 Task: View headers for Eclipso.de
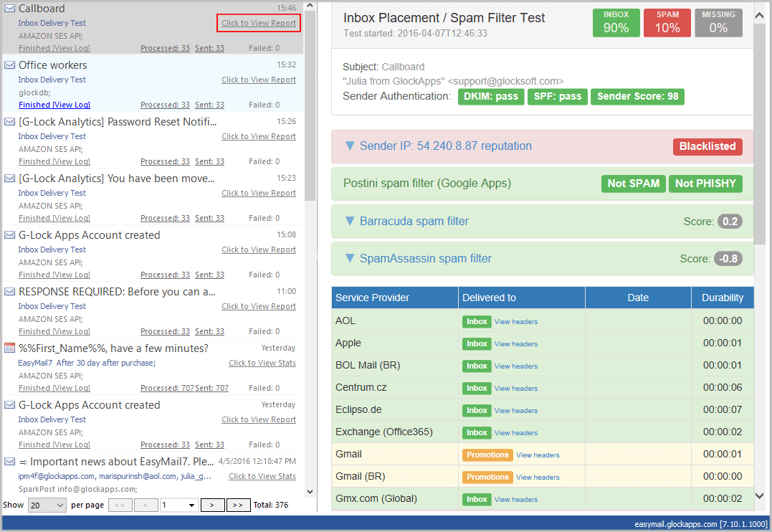coord(516,410)
